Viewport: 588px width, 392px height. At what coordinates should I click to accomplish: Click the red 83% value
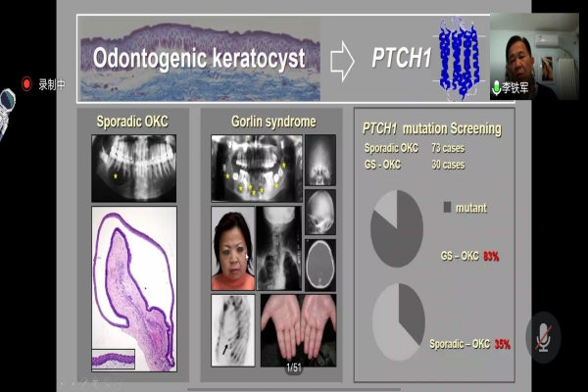point(491,256)
